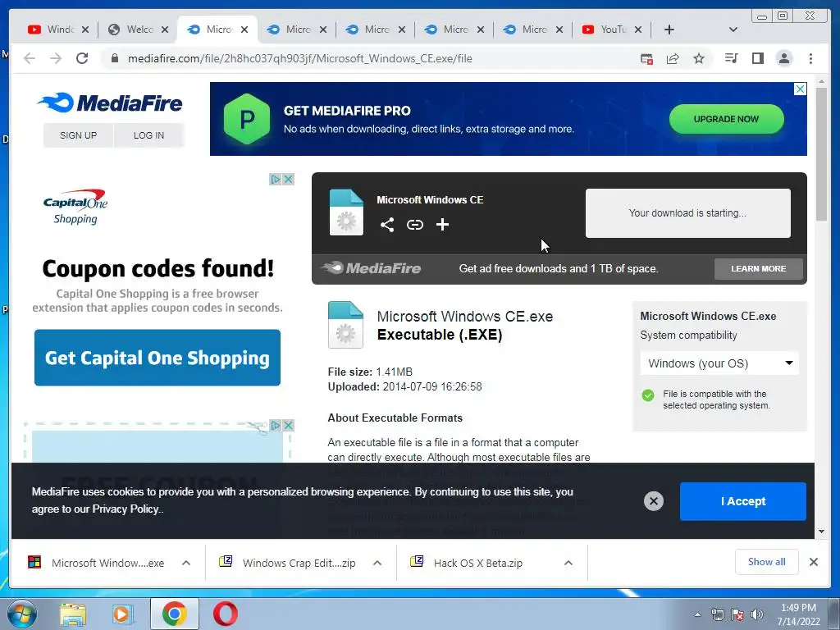Open Windows Explorer from the taskbar
The width and height of the screenshot is (840, 630).
73,614
